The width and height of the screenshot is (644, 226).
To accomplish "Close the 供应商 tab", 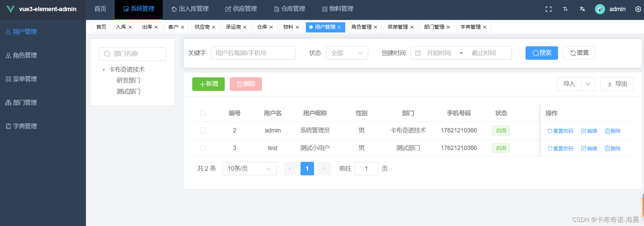I will coord(214,27).
